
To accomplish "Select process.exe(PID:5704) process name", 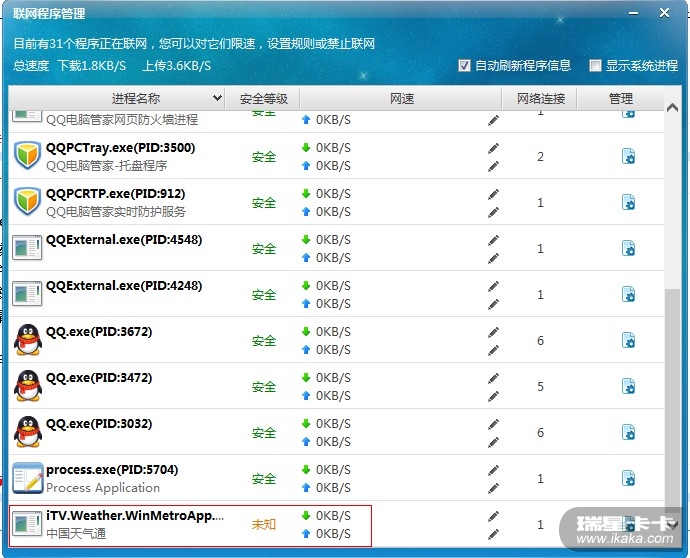I will click(x=112, y=470).
